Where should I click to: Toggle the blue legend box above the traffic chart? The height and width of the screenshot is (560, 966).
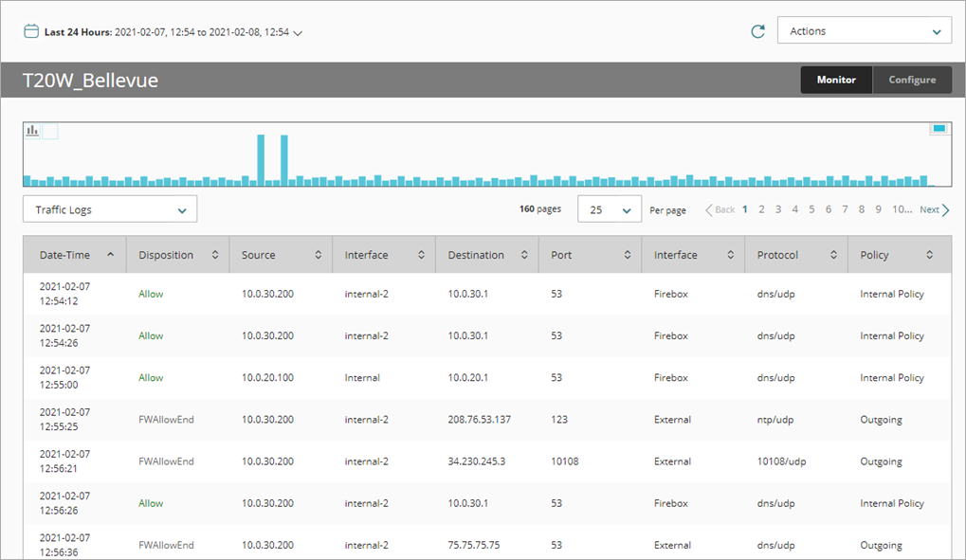click(939, 127)
